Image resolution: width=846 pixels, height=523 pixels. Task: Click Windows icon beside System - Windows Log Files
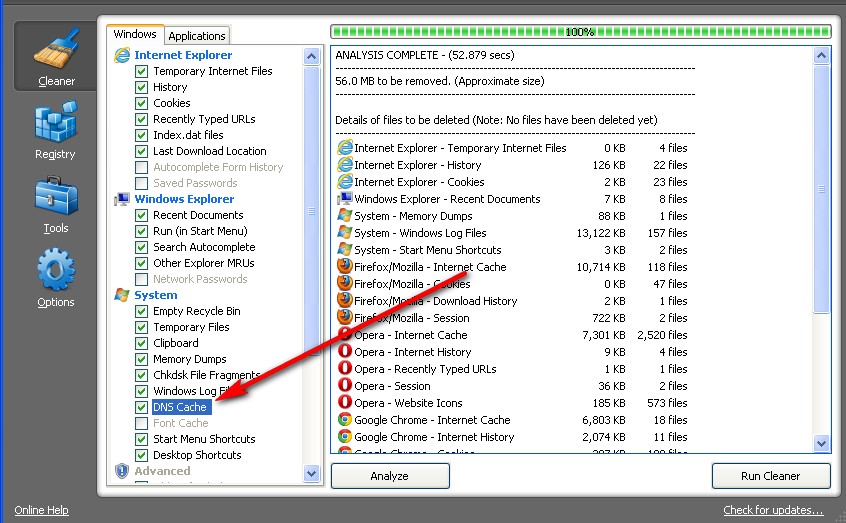point(345,233)
